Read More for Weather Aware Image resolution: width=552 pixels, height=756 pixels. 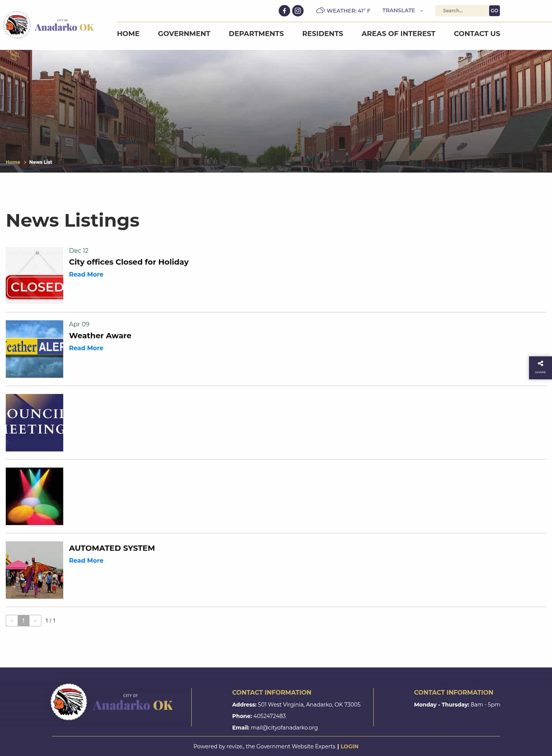point(86,348)
